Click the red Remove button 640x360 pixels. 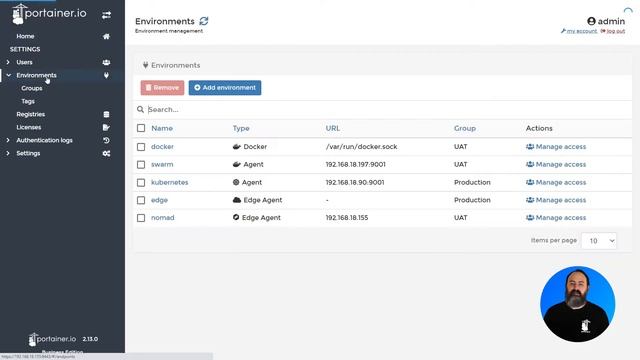162,88
